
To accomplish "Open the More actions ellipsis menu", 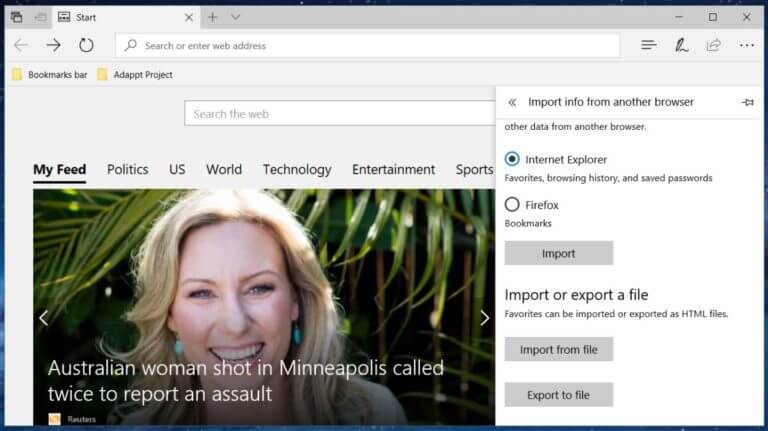I will tap(746, 45).
